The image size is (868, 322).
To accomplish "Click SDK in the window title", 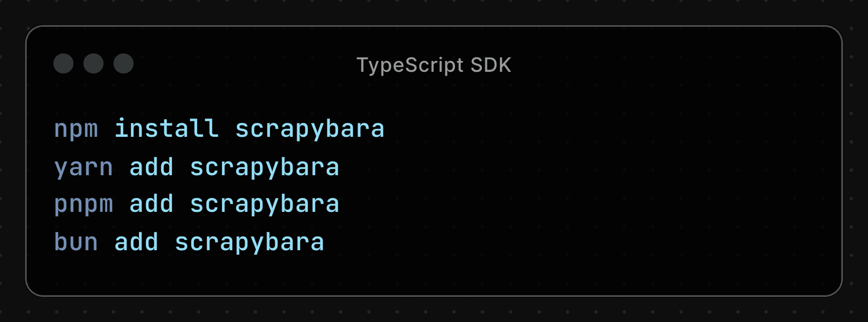I will point(491,65).
